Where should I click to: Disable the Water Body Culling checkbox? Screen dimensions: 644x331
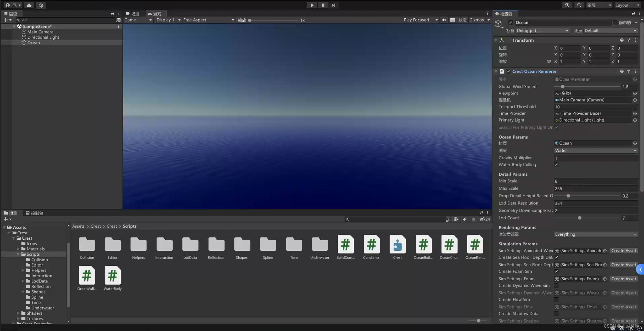coord(556,165)
